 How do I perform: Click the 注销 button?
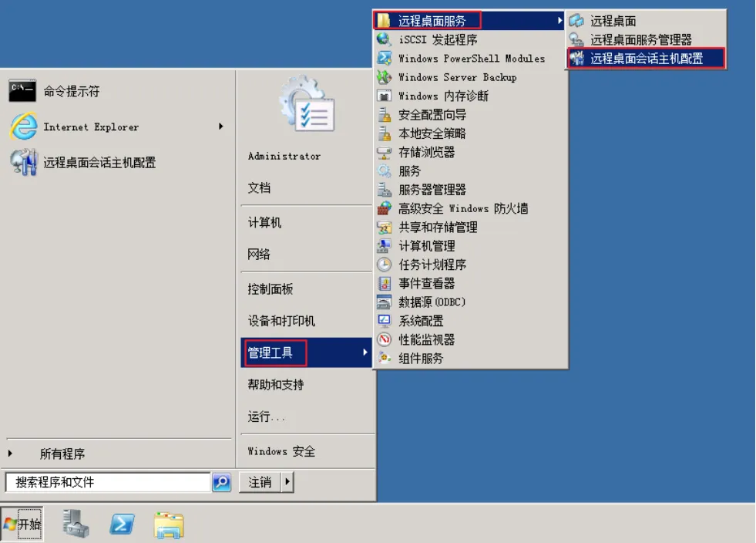[x=260, y=482]
